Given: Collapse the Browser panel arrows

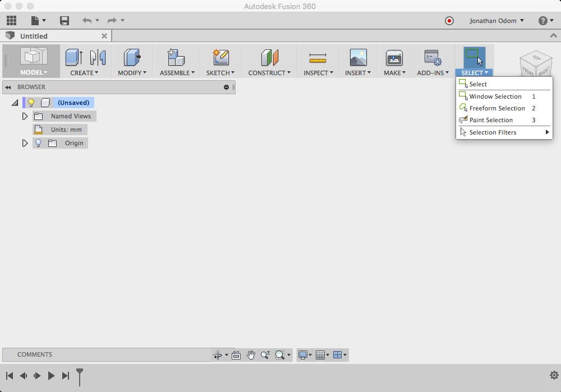Looking at the screenshot, I should 8,87.
